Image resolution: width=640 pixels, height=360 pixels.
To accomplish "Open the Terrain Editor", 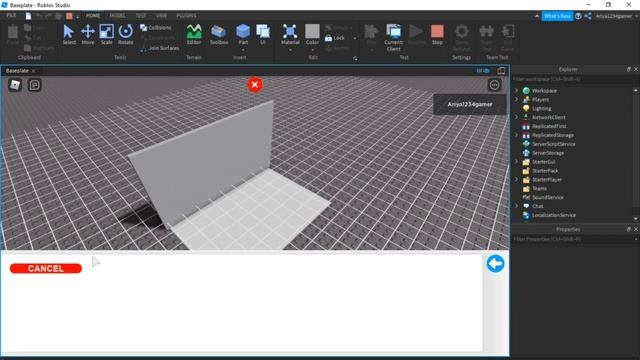I will 194,34.
